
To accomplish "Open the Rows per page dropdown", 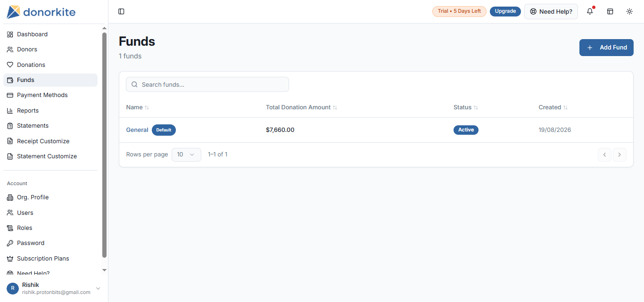I will [x=186, y=155].
